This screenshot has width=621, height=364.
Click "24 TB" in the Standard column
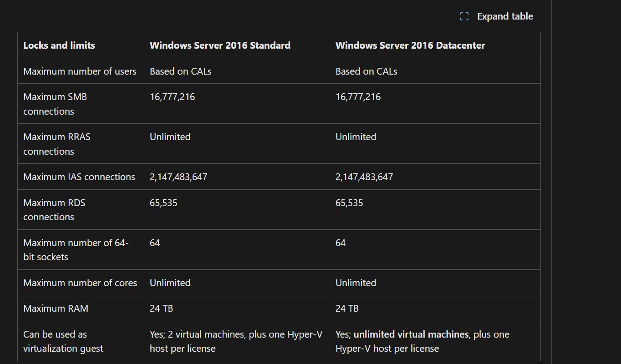point(161,308)
